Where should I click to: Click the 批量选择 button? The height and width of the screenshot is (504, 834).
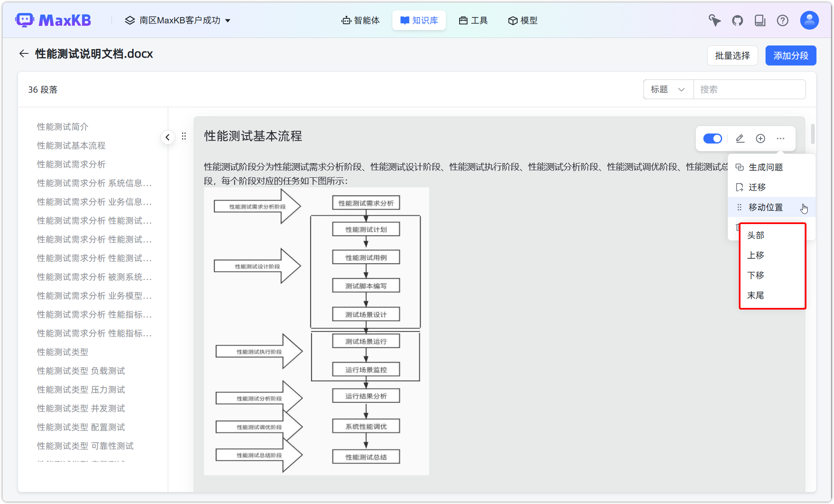(732, 55)
